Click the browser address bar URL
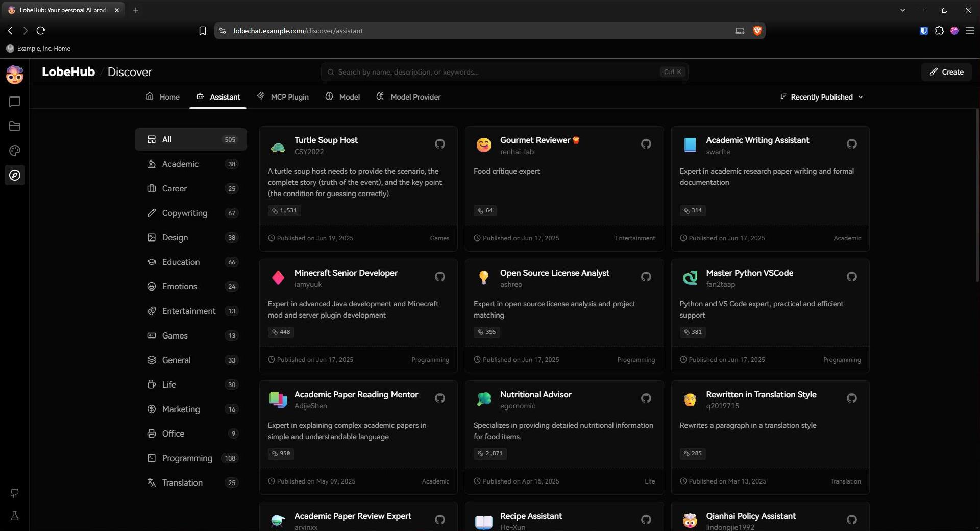 (298, 31)
